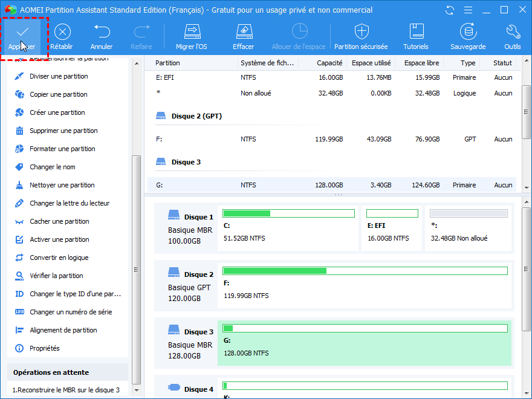Click the Annuler undo arrow

[102, 32]
